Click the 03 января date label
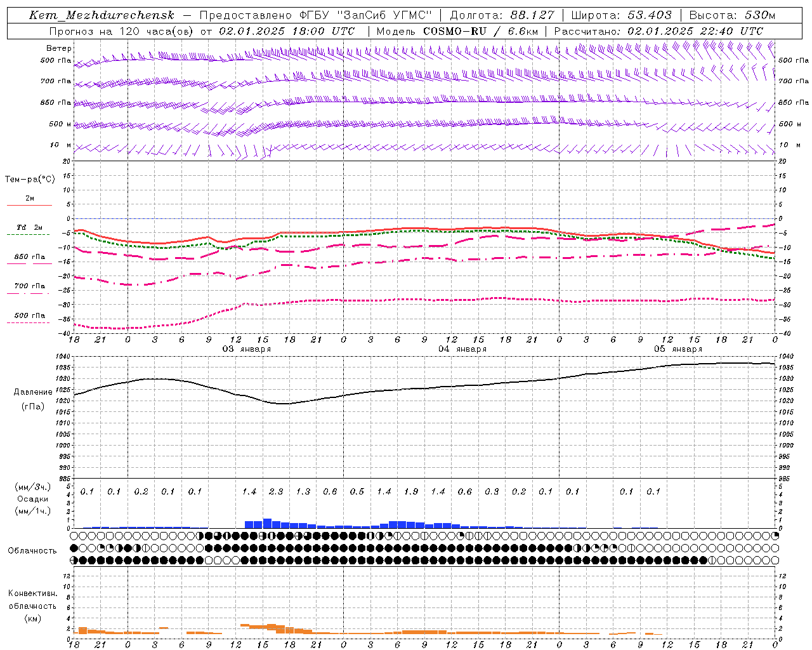This screenshot has height=650, width=812. [246, 349]
